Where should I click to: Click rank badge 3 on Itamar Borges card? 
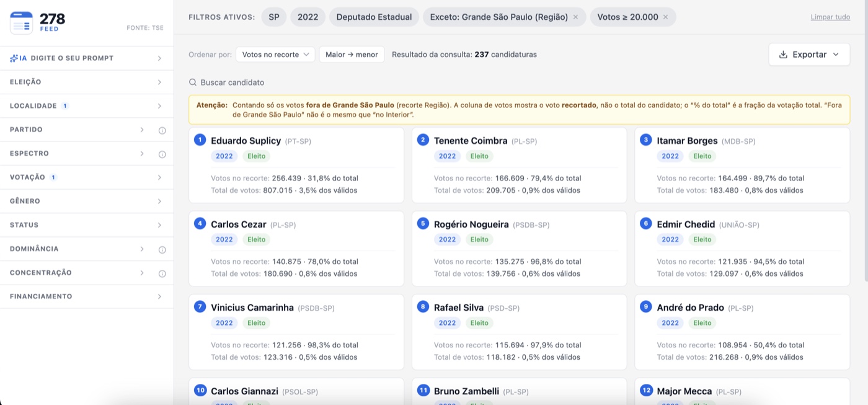pos(646,140)
